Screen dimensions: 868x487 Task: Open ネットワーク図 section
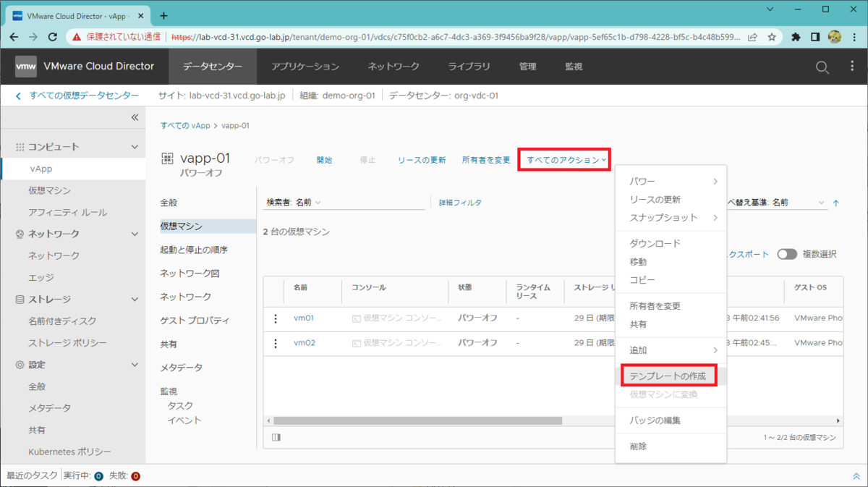(x=190, y=274)
